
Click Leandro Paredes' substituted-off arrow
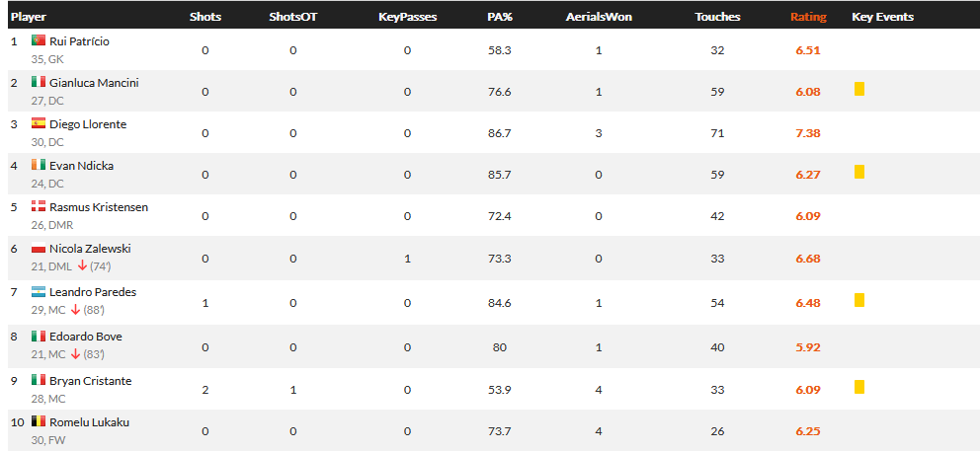click(x=75, y=310)
